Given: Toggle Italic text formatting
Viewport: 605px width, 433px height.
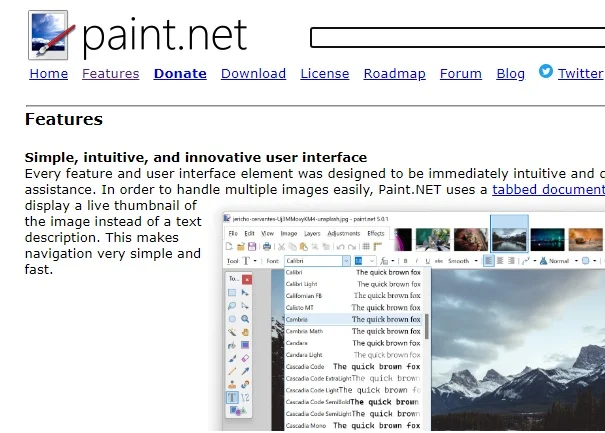Looking at the screenshot, I should pos(416,261).
